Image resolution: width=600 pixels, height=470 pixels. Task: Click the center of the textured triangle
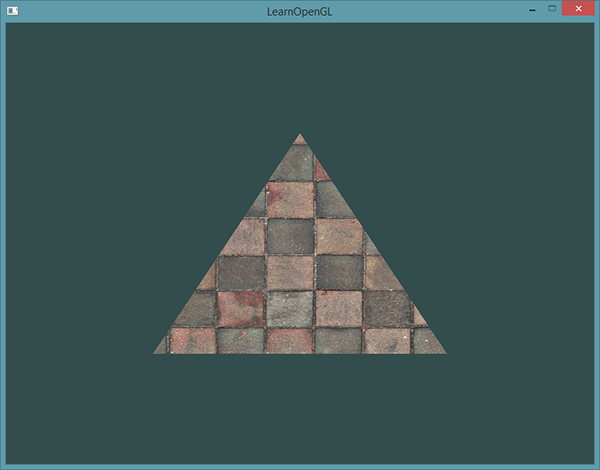[300, 280]
